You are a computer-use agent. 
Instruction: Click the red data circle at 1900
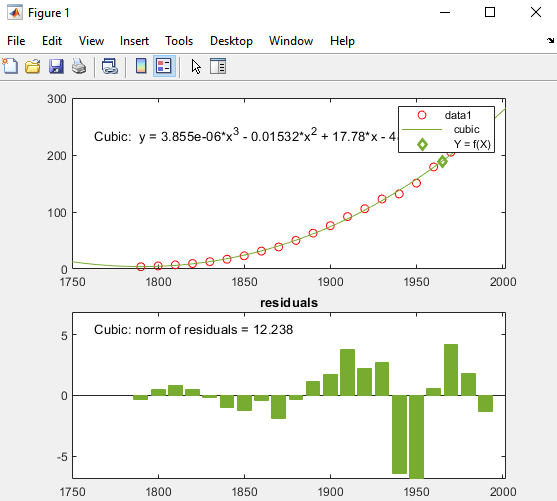coord(330,226)
